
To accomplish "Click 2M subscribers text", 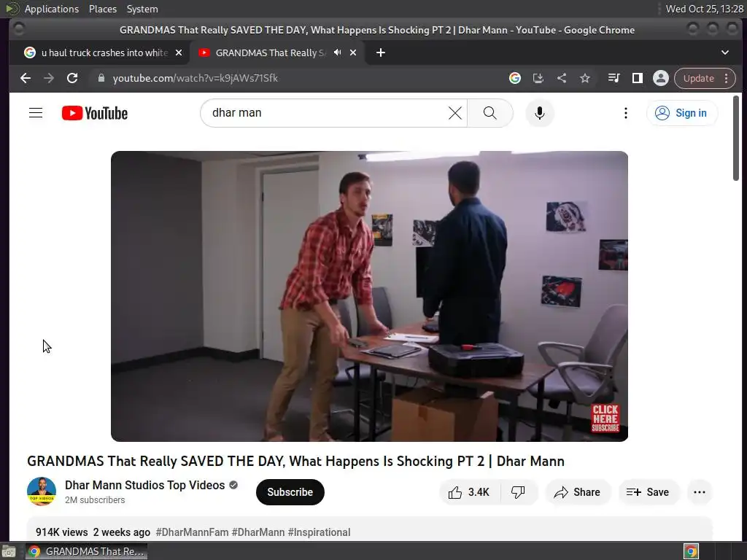I will coord(95,500).
